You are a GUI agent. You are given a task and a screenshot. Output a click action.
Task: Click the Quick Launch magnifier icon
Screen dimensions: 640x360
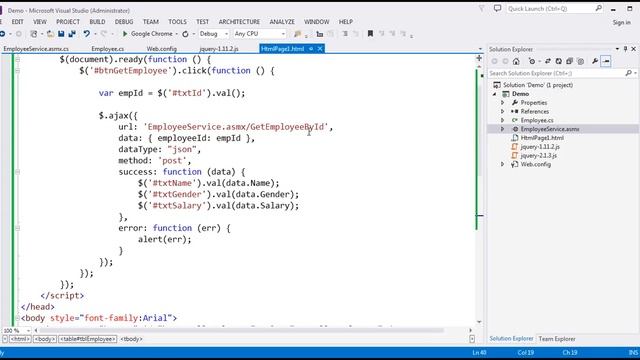tap(598, 8)
